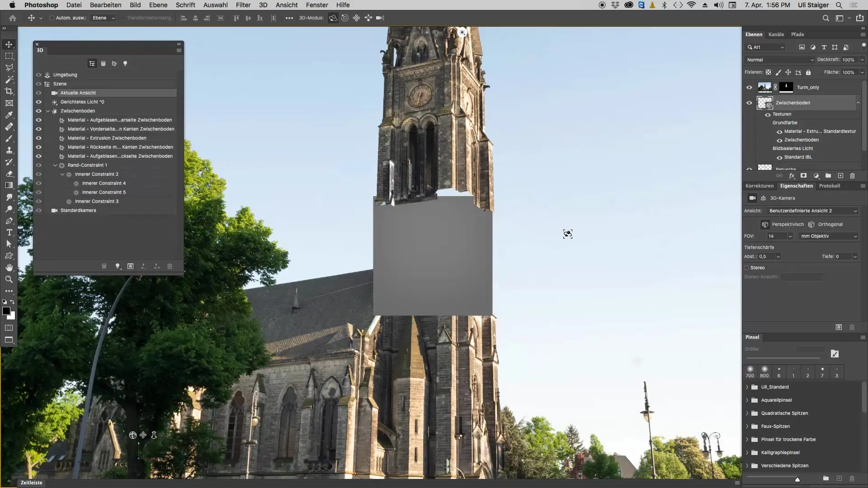
Task: Hide the Turm_only layer
Action: (x=750, y=88)
